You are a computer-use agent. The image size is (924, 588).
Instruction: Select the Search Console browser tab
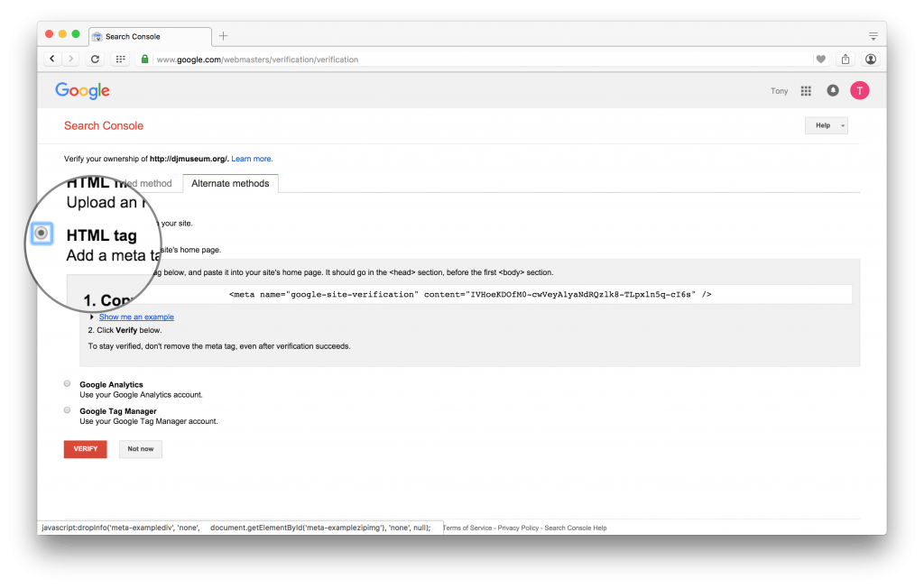pyautogui.click(x=144, y=36)
